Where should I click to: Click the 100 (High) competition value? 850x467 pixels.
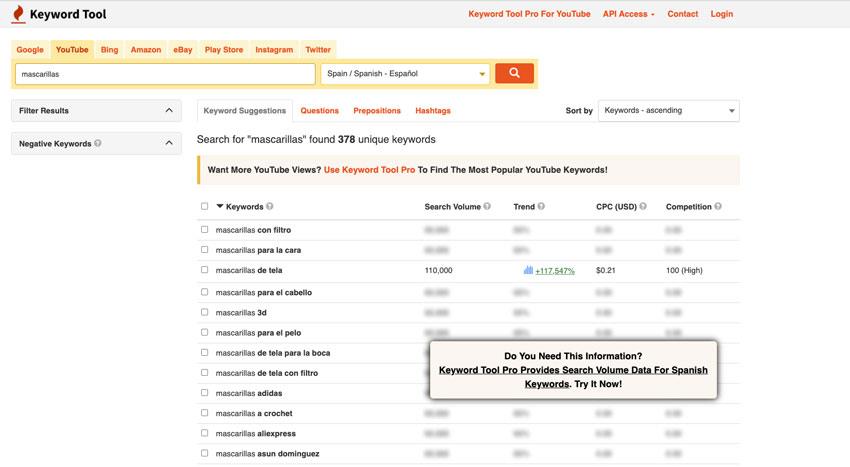pyautogui.click(x=684, y=270)
